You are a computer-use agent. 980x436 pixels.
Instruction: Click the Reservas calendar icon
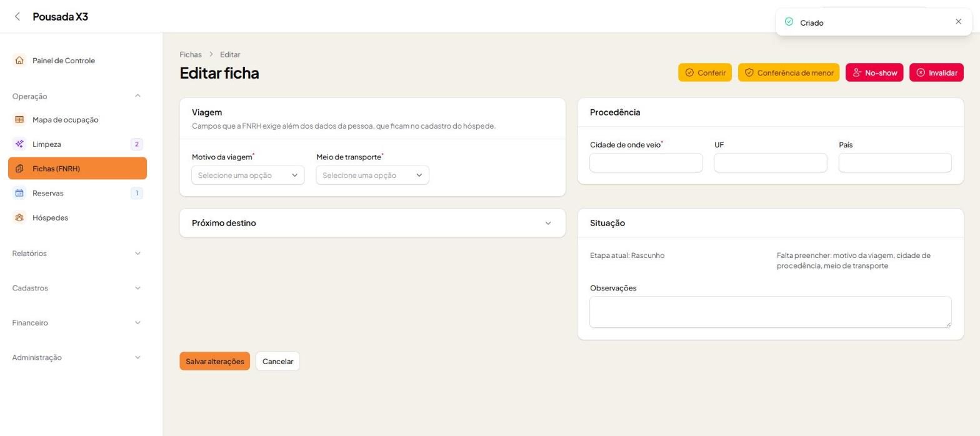coord(19,193)
